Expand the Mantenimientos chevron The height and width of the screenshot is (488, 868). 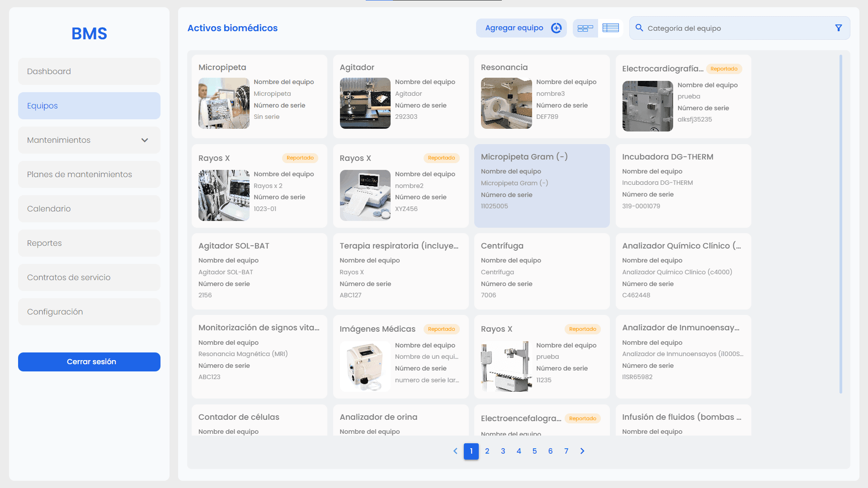(145, 140)
